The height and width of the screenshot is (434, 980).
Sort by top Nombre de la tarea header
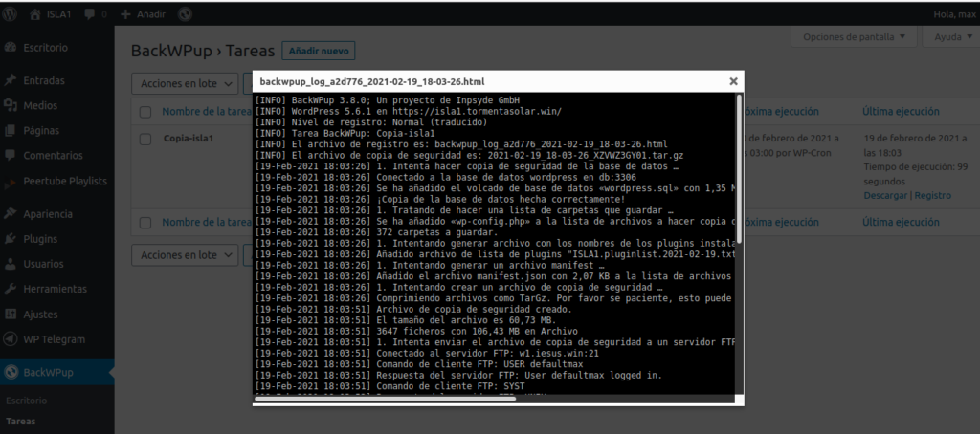[x=207, y=112]
